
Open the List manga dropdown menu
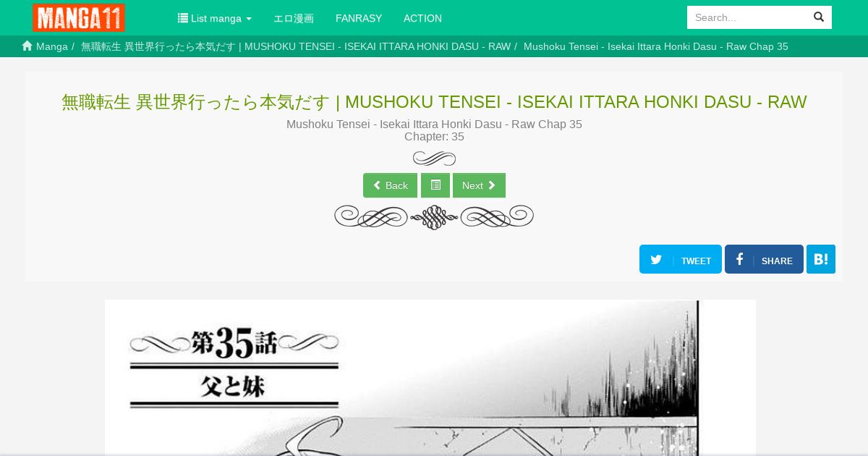coord(214,18)
